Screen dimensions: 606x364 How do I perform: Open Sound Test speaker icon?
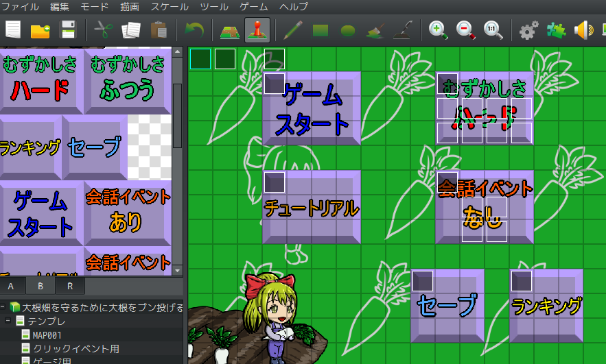(583, 30)
